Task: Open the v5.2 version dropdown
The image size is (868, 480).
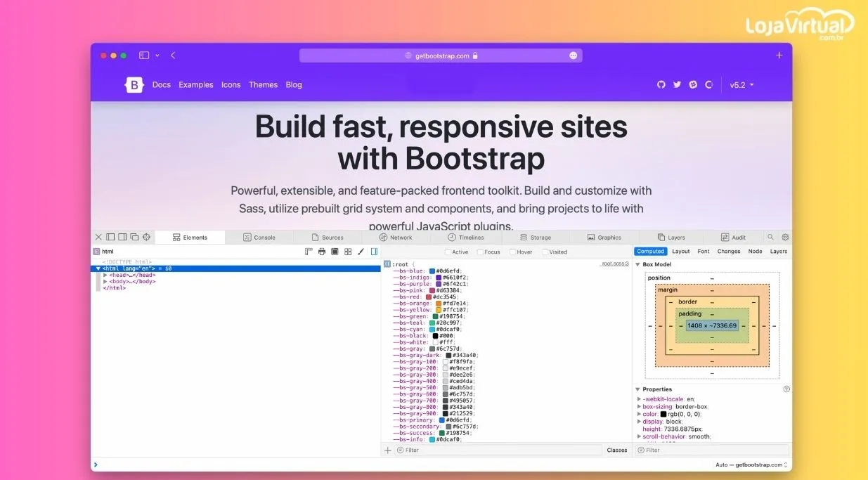Action: pyautogui.click(x=741, y=85)
